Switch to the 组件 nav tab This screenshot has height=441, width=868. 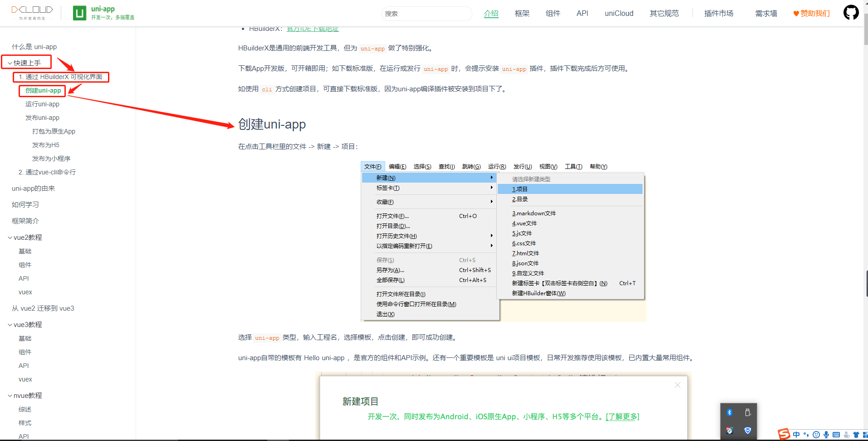point(553,14)
